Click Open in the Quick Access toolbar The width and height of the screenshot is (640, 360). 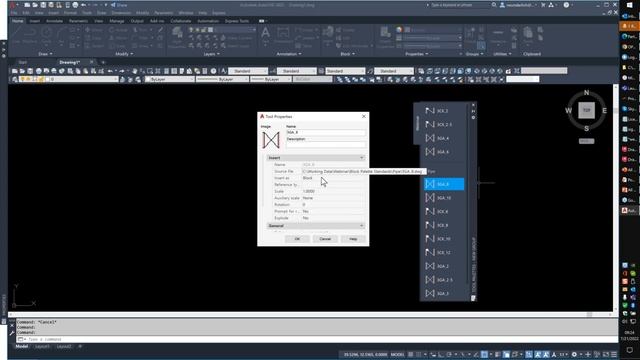pyautogui.click(x=35, y=5)
